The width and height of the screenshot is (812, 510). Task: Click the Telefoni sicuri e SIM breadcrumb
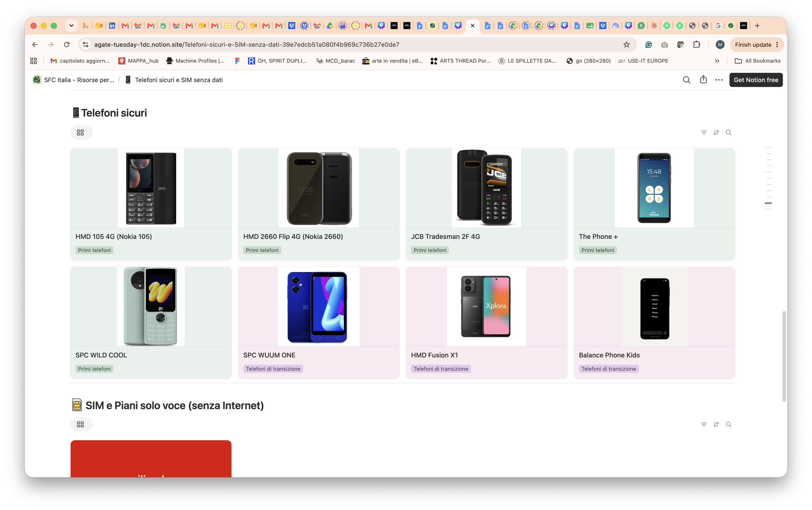tap(174, 80)
